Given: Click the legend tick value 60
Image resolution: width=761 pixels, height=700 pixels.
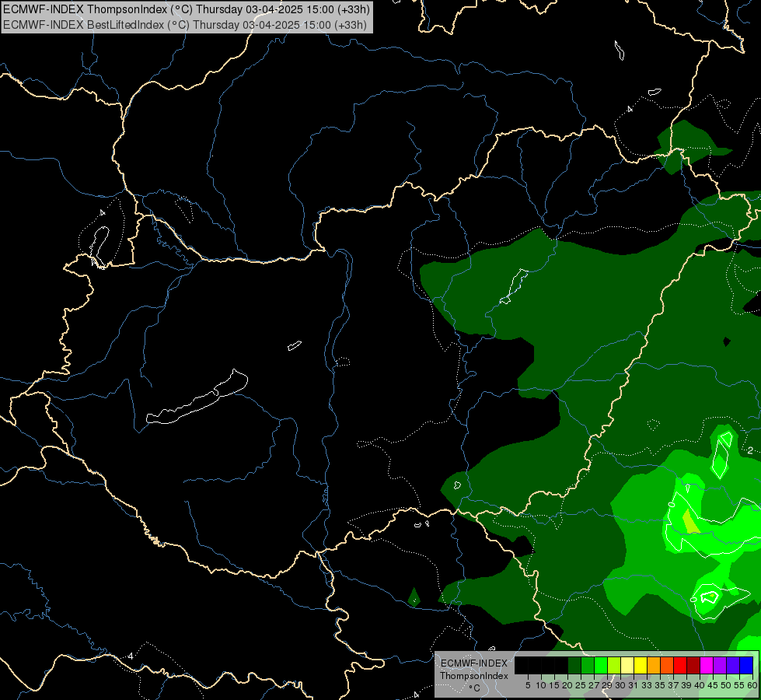Looking at the screenshot, I should (752, 685).
